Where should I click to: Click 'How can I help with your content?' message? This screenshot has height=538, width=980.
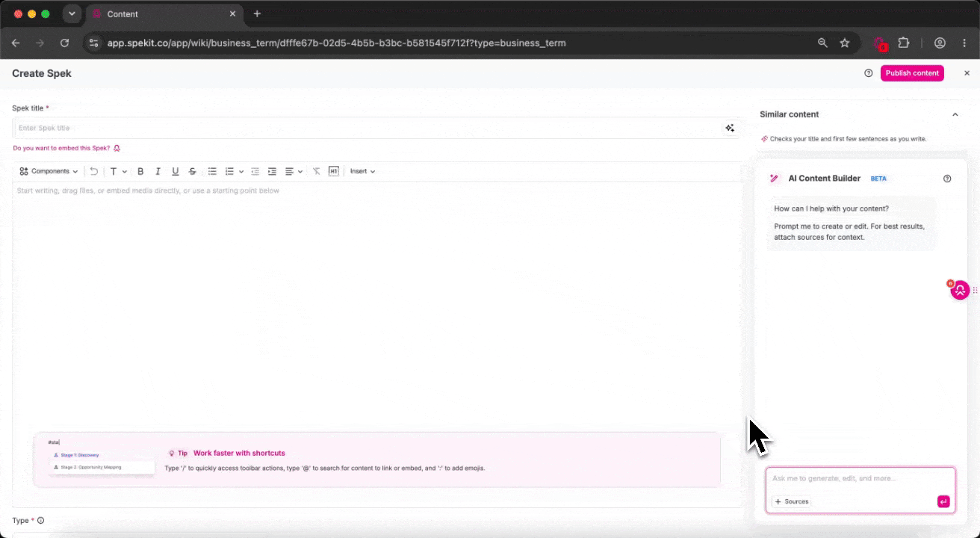[x=831, y=208]
